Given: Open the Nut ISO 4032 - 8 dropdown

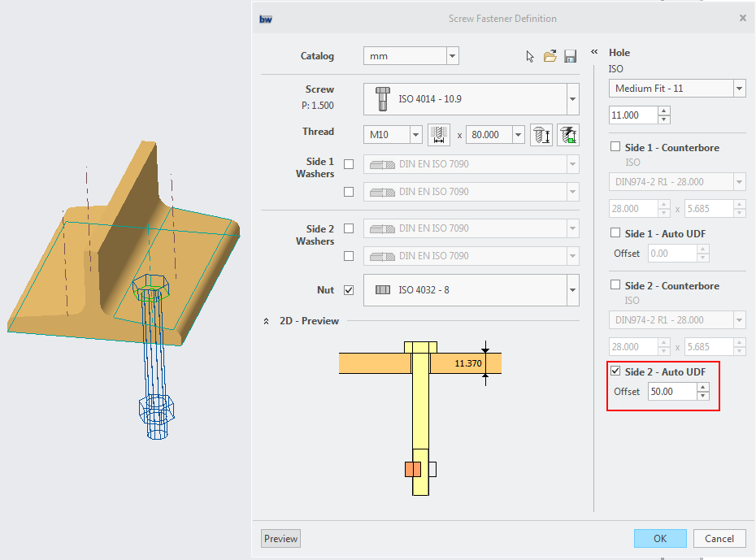Looking at the screenshot, I should [573, 290].
